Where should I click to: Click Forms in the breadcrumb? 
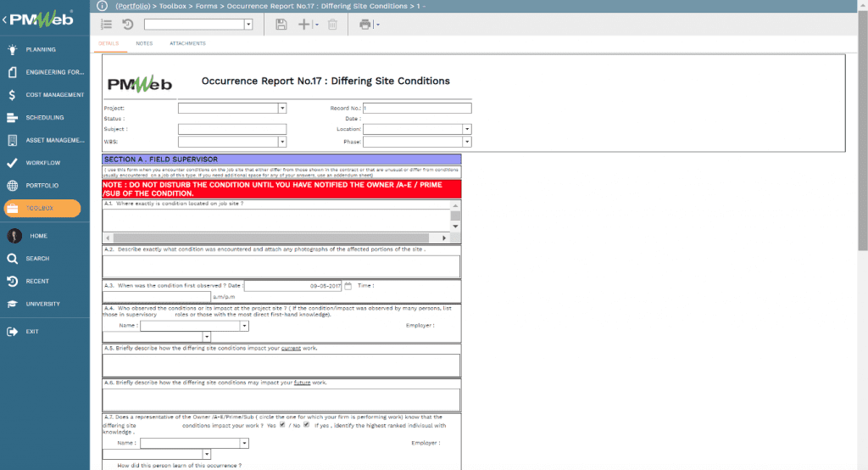(x=207, y=6)
